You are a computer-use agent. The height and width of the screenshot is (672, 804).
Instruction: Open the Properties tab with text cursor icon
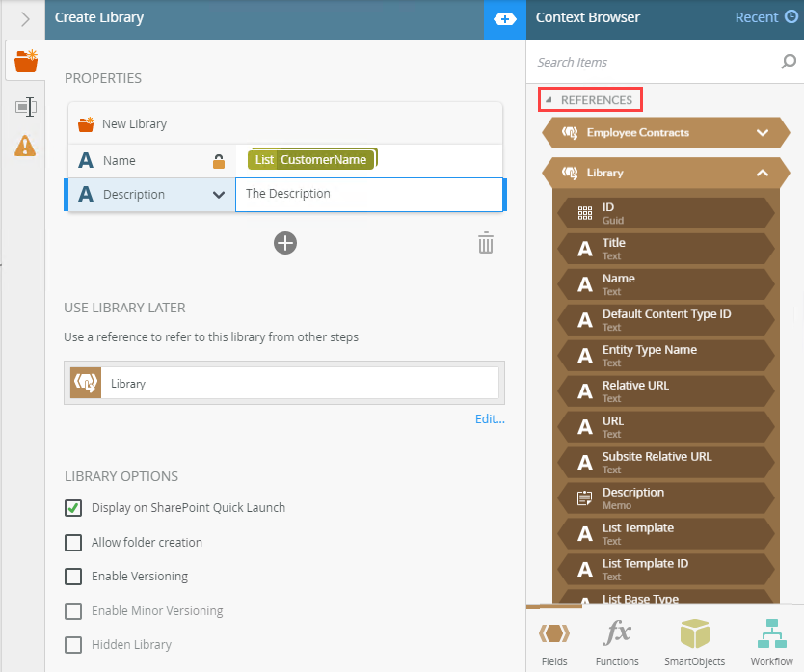click(26, 107)
